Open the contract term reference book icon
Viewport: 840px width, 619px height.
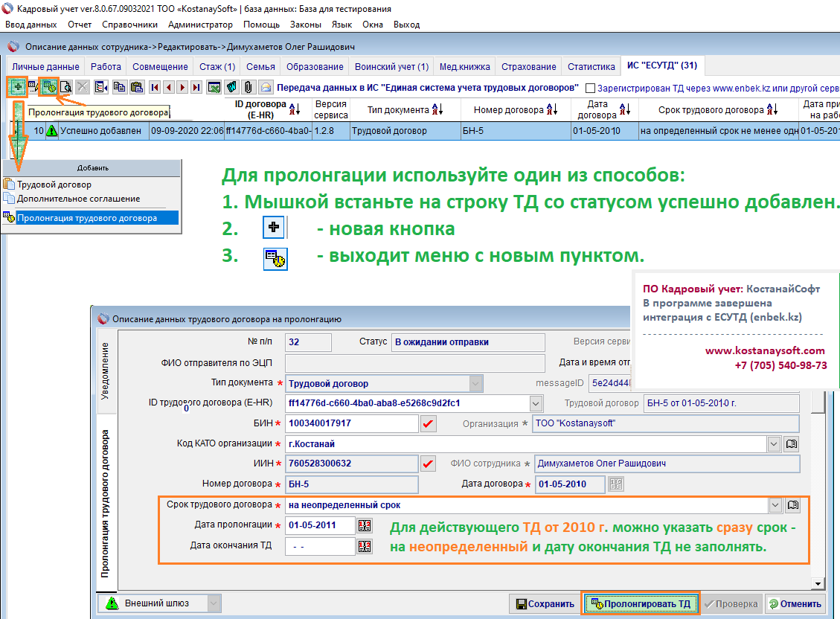coord(793,505)
